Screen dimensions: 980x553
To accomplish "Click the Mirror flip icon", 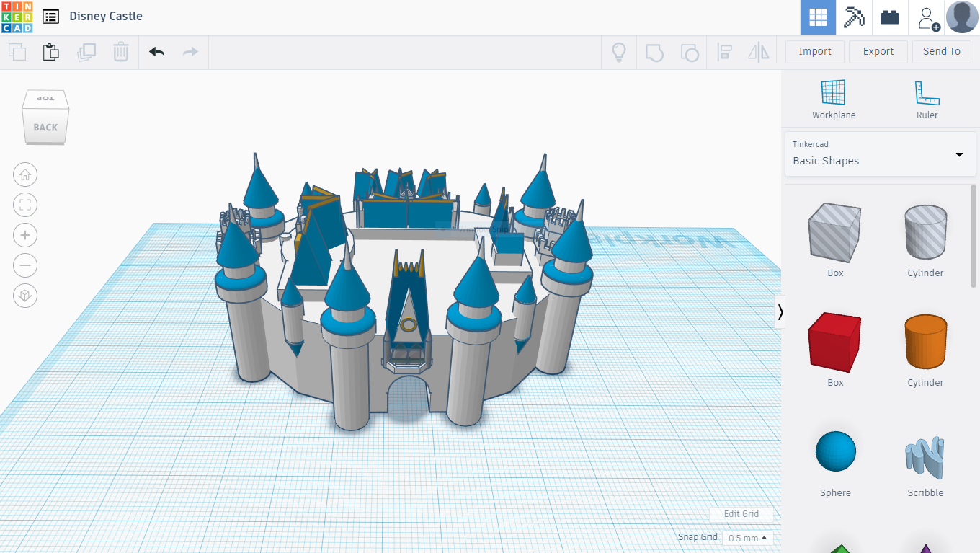I will click(758, 52).
